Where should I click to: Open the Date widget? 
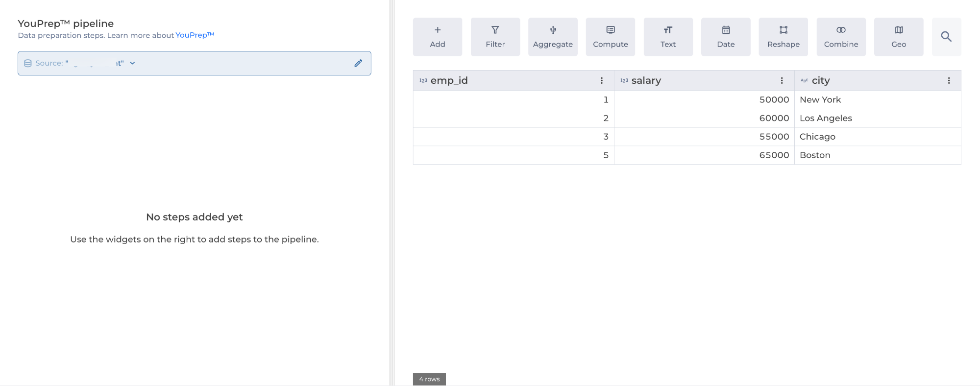[726, 37]
